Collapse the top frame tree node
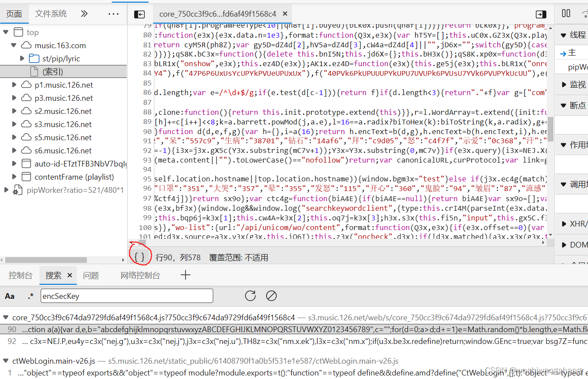The width and height of the screenshot is (588, 379). tap(6, 32)
